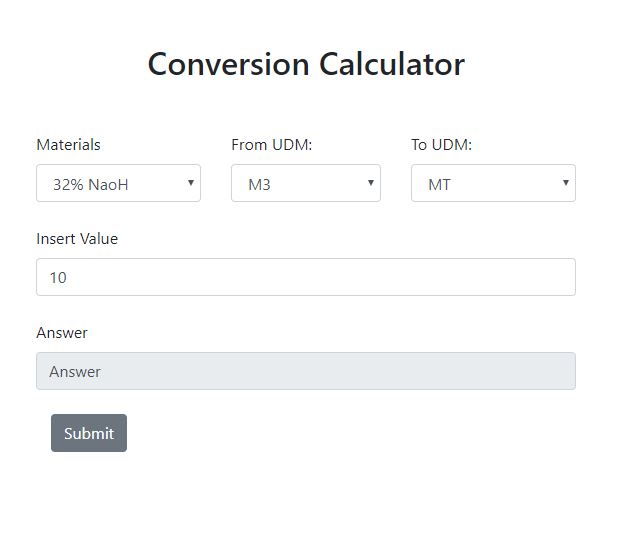This screenshot has width=628, height=537.
Task: Click the value 10 in the input
Action: click(58, 278)
